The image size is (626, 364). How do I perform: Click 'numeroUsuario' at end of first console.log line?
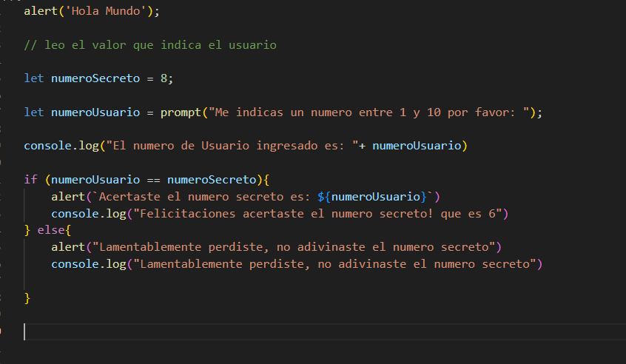click(x=417, y=146)
